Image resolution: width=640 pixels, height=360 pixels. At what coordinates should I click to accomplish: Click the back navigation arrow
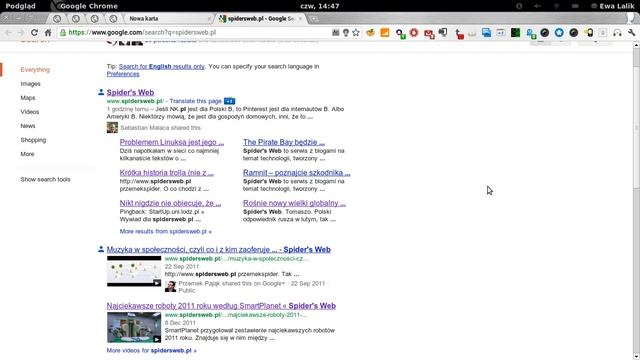[x=8, y=33]
